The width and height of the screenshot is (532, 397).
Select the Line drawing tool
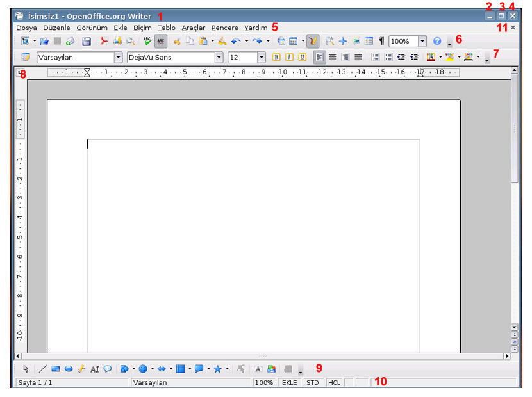[42, 369]
